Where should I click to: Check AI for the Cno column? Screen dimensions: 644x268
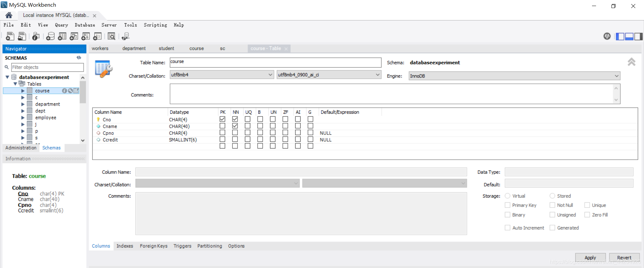tap(298, 119)
